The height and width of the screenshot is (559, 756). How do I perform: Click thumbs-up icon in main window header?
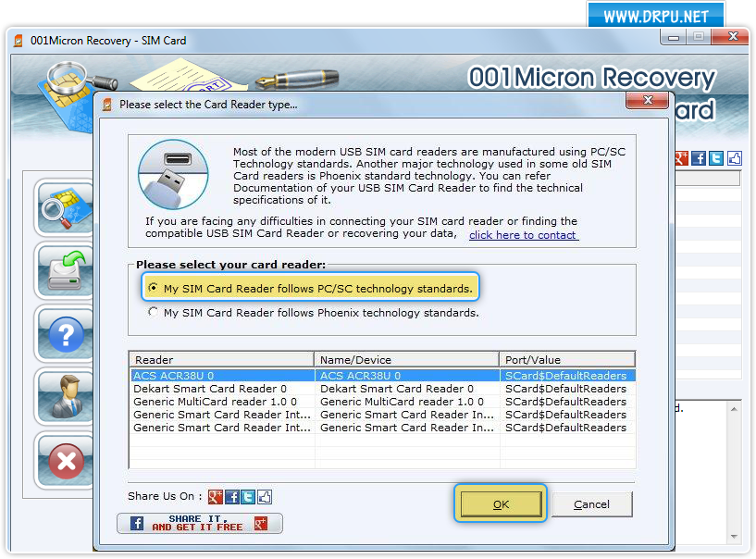[x=735, y=158]
